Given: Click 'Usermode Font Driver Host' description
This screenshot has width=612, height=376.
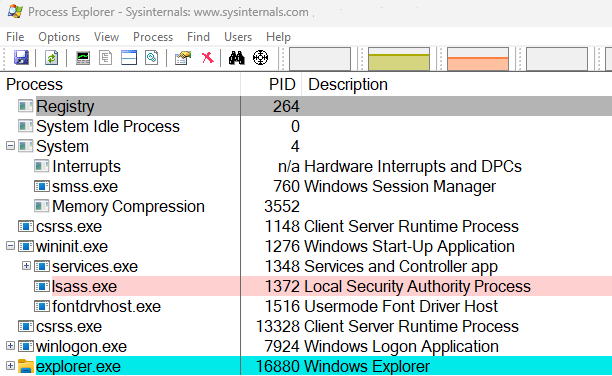Looking at the screenshot, I should coord(401,306).
